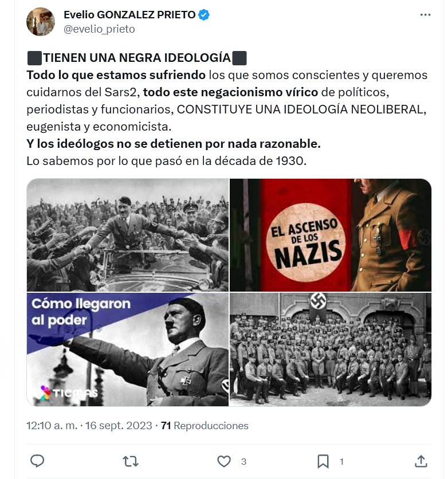Open Evelio's profile avatar picture

click(41, 22)
